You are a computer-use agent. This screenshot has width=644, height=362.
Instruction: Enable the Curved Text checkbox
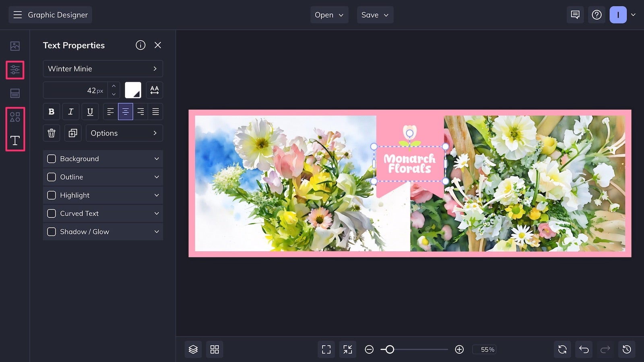pos(52,214)
